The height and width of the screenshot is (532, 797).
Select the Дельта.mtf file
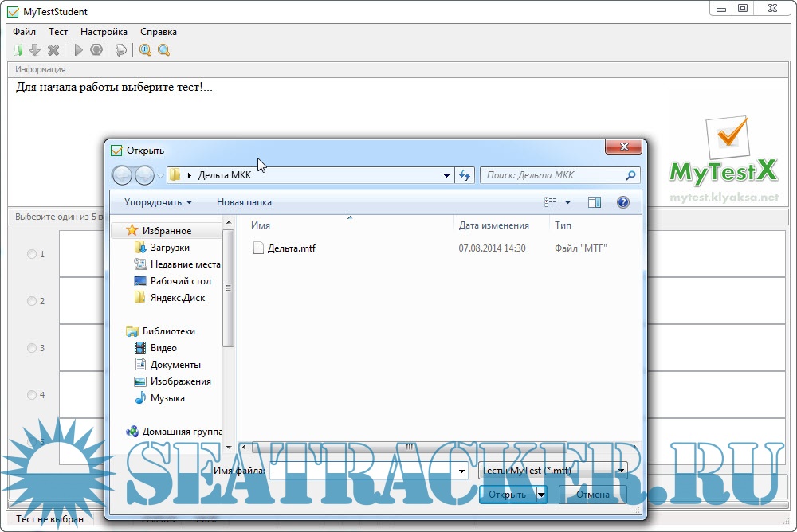291,248
